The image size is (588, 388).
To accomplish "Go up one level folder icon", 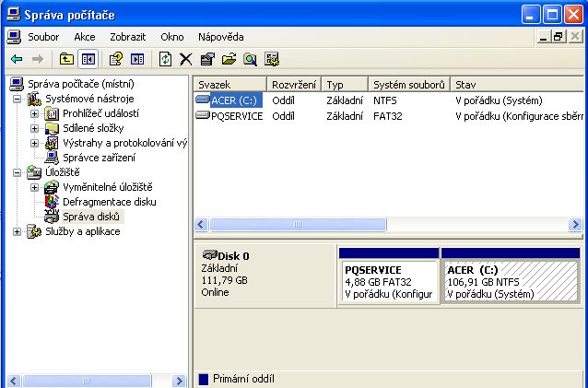I will point(66,59).
